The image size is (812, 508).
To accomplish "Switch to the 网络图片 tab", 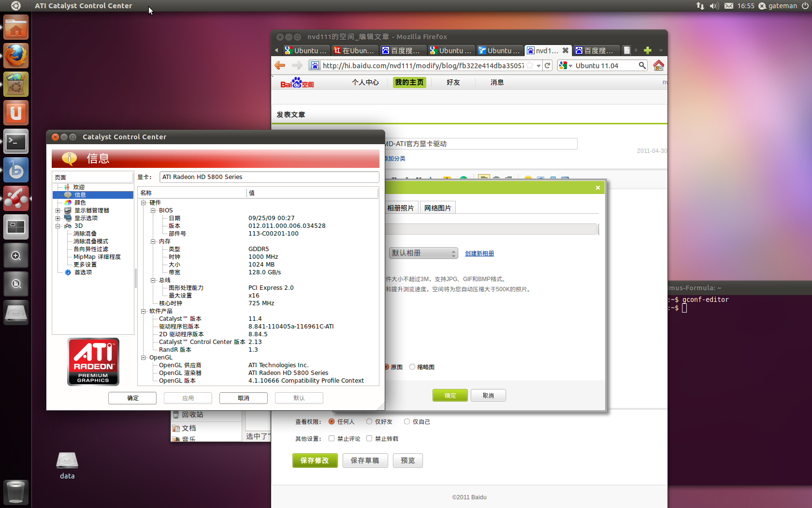I will [437, 207].
